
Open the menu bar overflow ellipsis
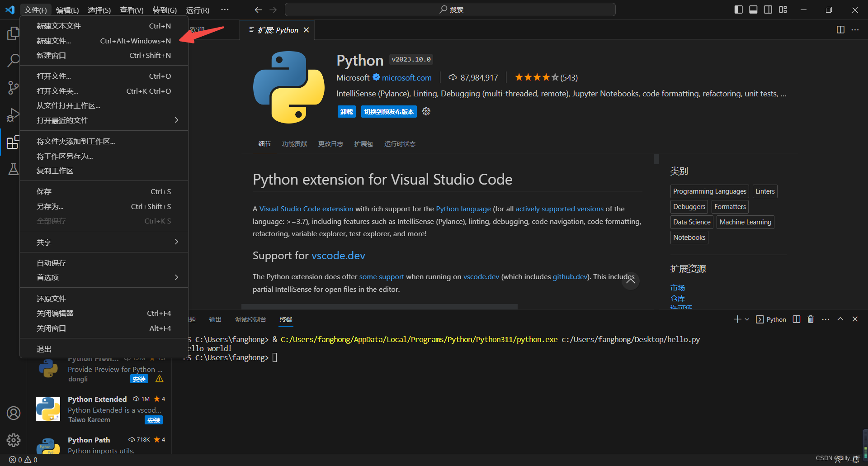coord(225,10)
